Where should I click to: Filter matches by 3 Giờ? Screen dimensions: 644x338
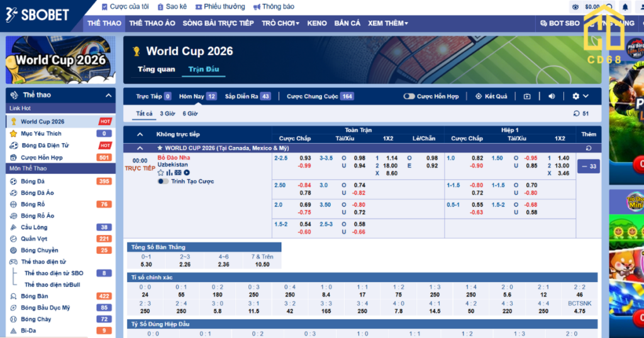(167, 114)
